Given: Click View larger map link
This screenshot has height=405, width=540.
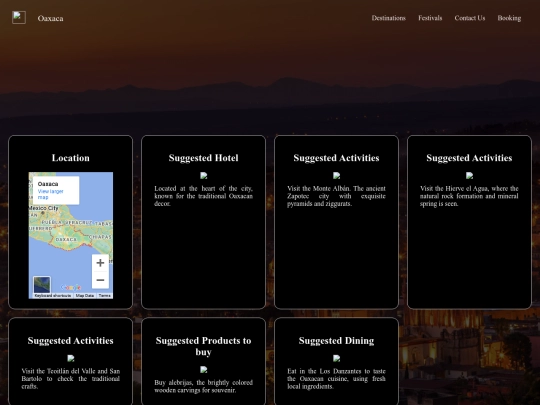Looking at the screenshot, I should tap(50, 194).
